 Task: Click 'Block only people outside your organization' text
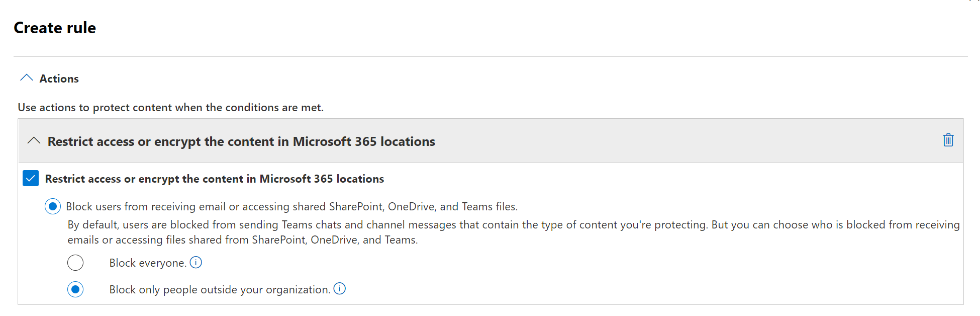click(220, 290)
